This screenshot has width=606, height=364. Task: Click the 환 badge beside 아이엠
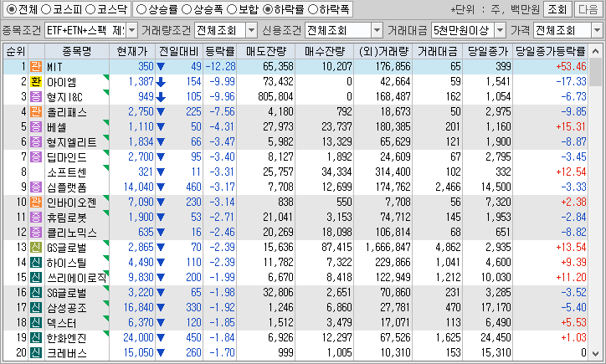36,81
